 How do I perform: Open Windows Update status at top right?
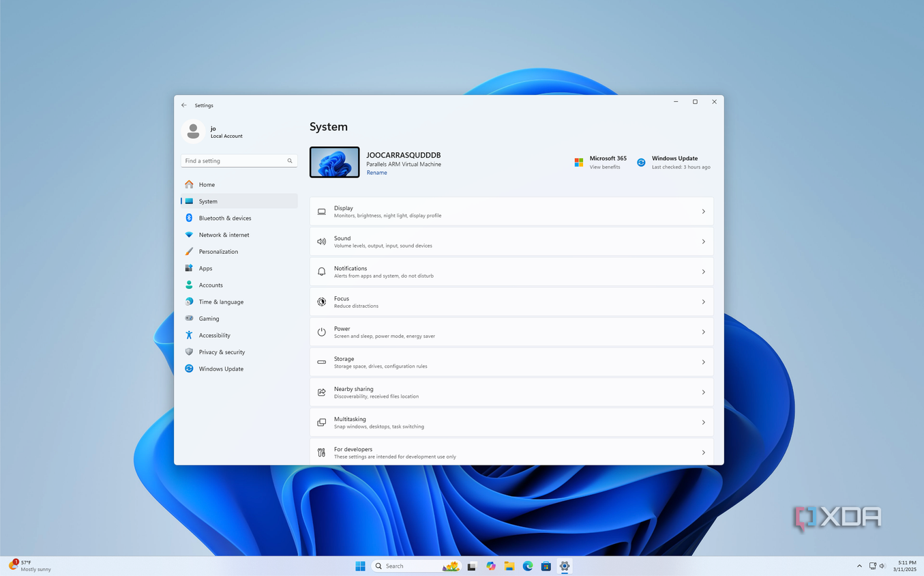tap(674, 162)
